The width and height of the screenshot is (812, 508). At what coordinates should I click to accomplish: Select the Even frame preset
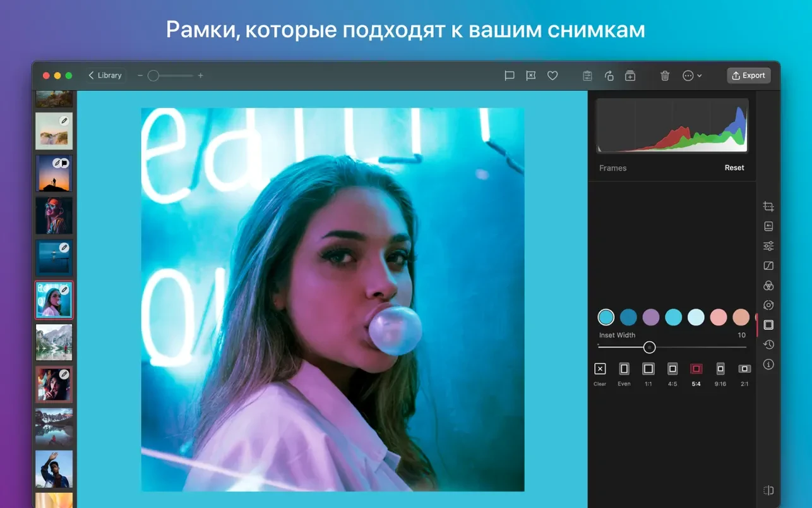coord(624,373)
